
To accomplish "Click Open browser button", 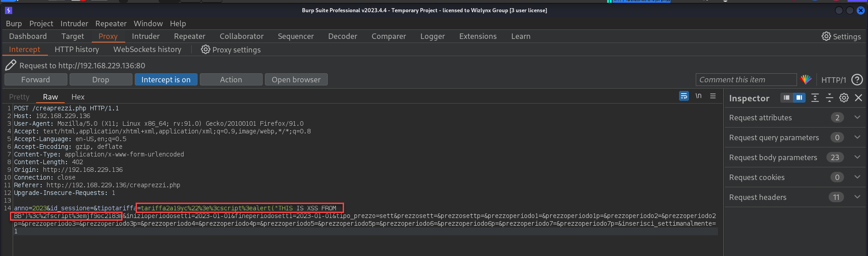I will [x=296, y=80].
